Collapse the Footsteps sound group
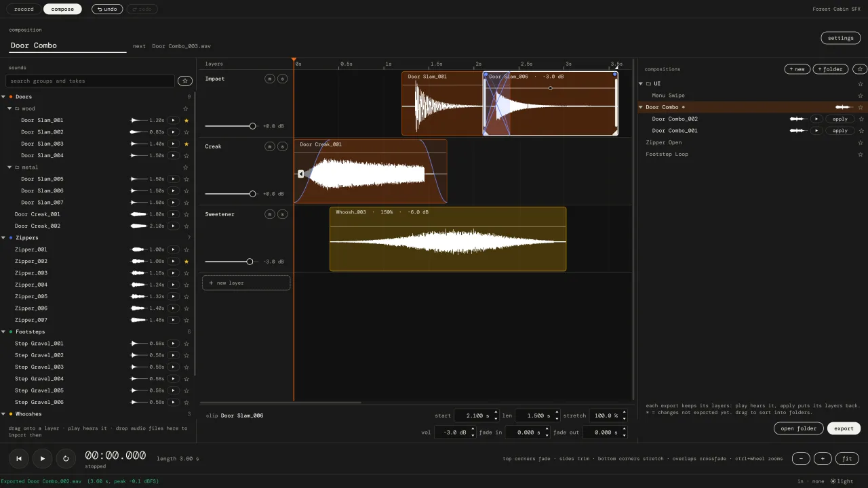This screenshot has width=868, height=488. coord(3,331)
